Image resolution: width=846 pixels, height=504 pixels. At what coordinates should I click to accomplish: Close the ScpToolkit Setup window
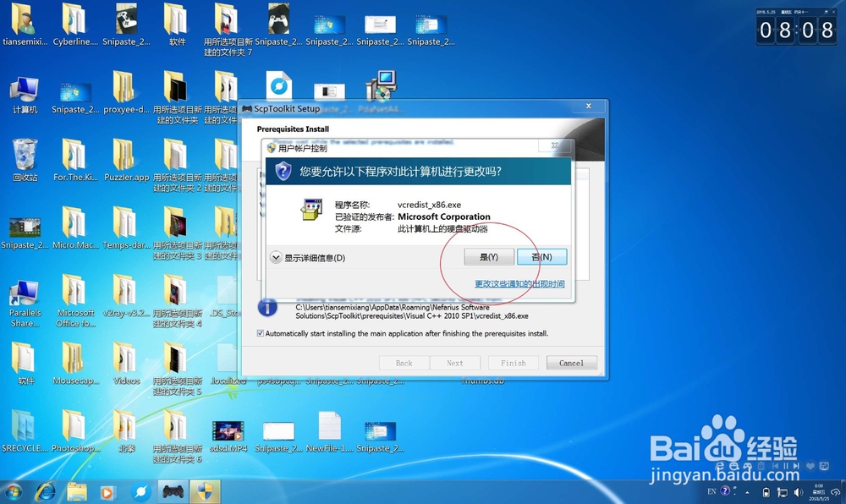pyautogui.click(x=589, y=107)
